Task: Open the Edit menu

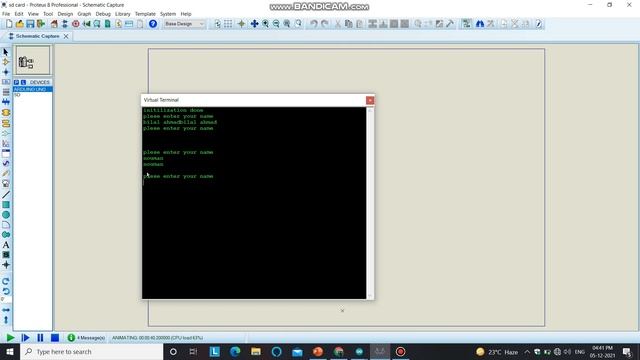Action: point(19,14)
